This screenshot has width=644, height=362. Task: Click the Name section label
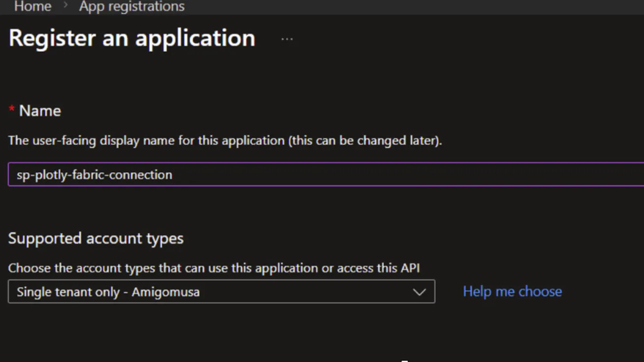[x=39, y=110]
